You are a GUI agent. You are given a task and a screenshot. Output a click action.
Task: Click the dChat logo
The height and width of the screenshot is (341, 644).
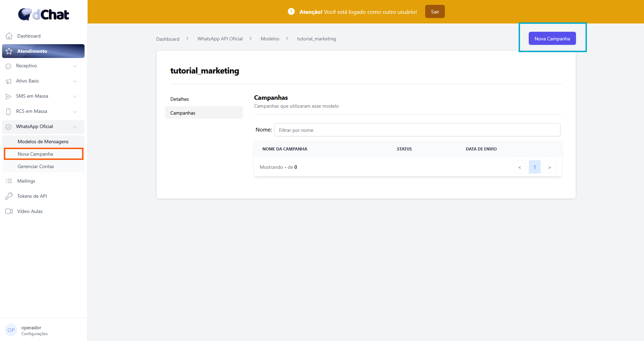(43, 14)
